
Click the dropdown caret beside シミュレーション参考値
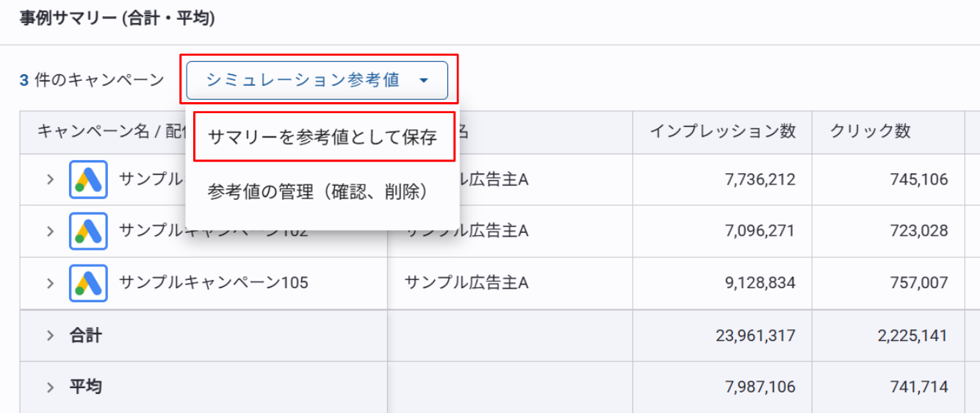424,81
